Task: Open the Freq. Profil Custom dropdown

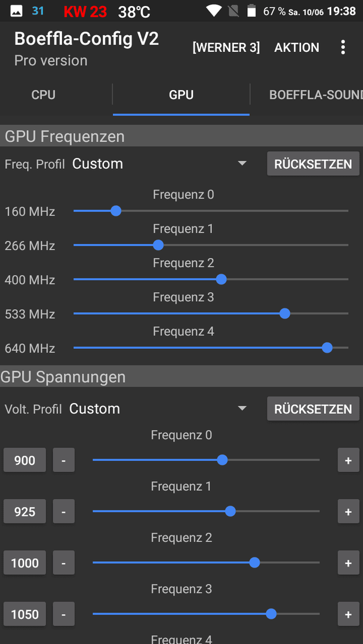Action: click(x=159, y=163)
